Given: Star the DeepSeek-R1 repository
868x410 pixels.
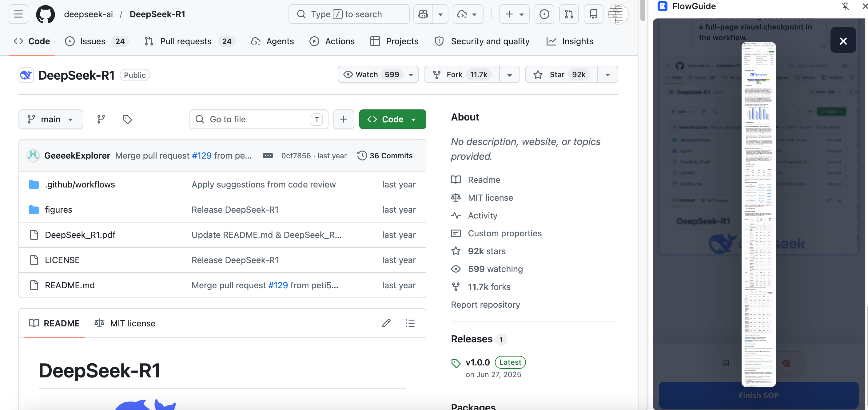Looking at the screenshot, I should [x=561, y=74].
